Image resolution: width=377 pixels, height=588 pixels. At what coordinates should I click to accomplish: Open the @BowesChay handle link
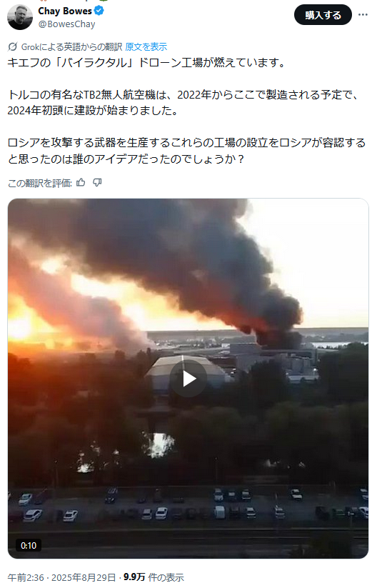(x=66, y=24)
